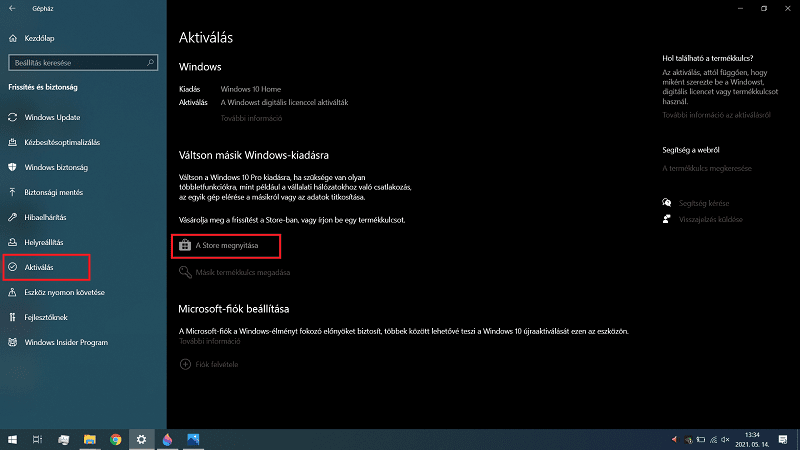The image size is (800, 450).
Task: Open Windows Insider Program page
Action: tap(65, 342)
